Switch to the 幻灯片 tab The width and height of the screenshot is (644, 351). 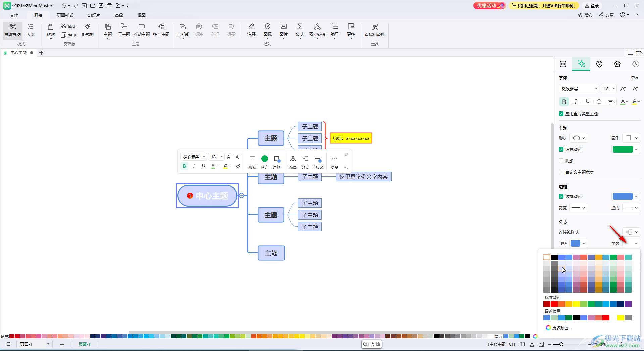point(94,15)
